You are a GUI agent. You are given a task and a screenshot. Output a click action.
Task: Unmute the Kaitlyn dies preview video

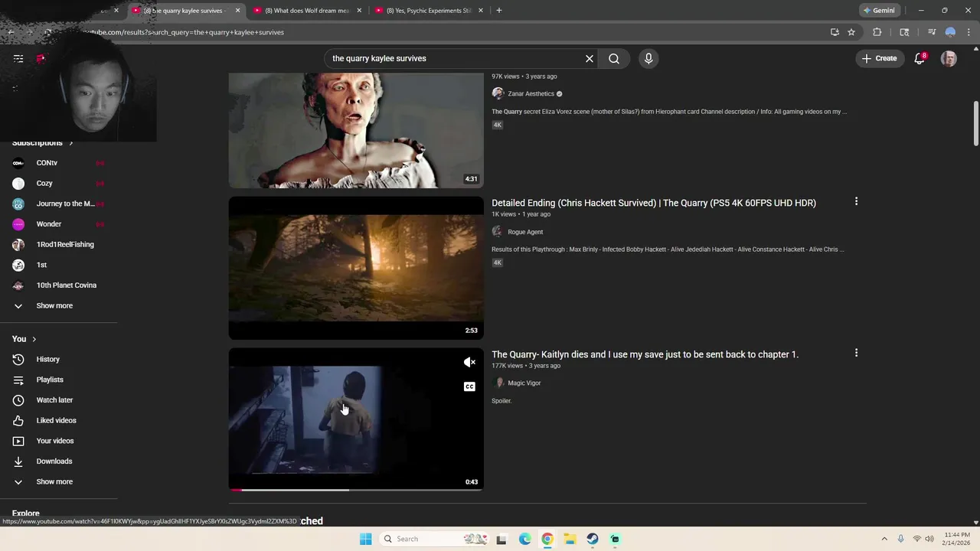pos(469,363)
